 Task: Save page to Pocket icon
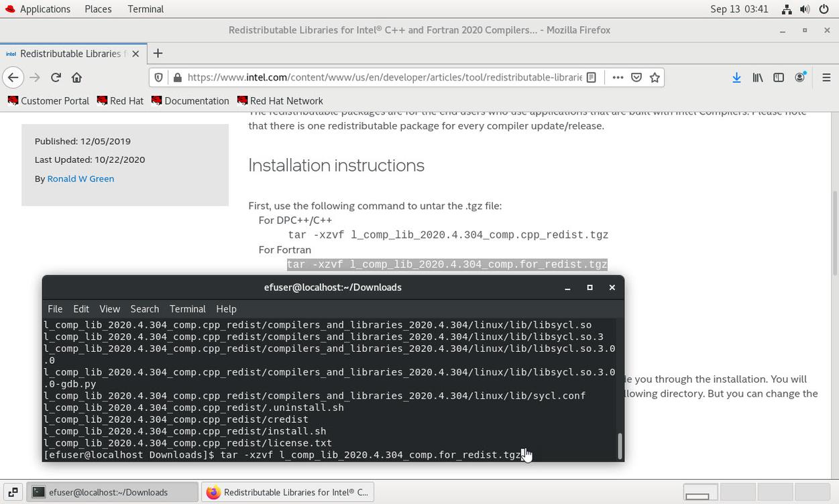point(636,77)
